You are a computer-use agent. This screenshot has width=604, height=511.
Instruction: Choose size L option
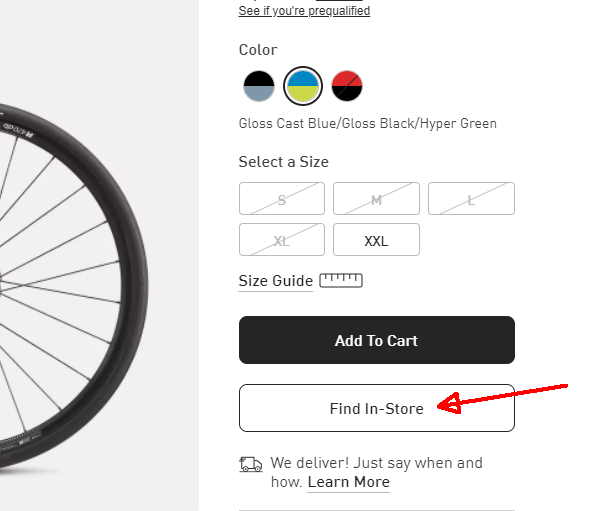coord(471,199)
